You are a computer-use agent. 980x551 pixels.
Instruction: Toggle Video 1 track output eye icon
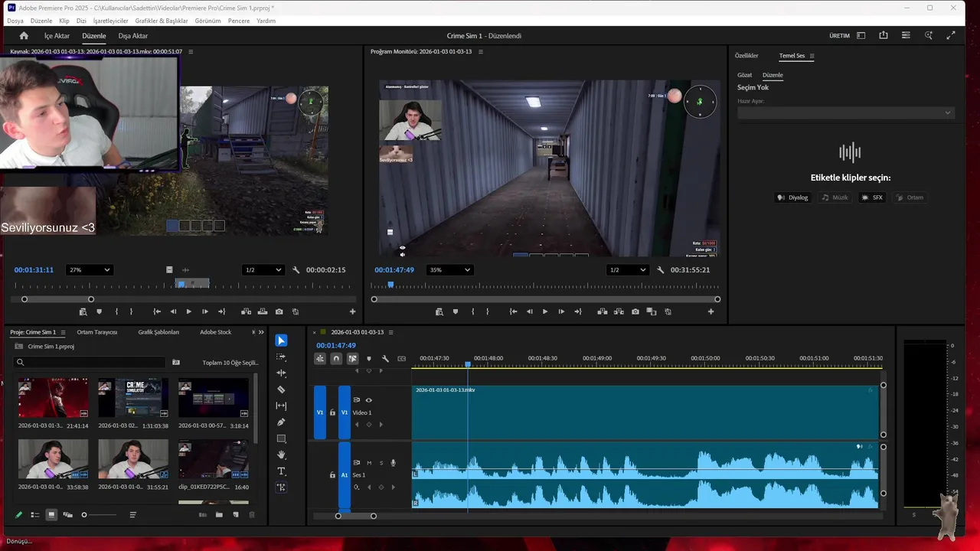368,399
